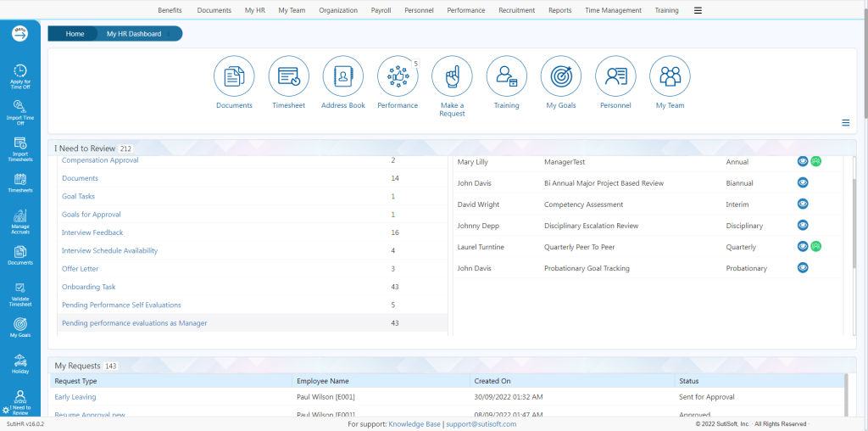This screenshot has width=868, height=431.
Task: Open the Recruitment menu
Action: click(516, 10)
